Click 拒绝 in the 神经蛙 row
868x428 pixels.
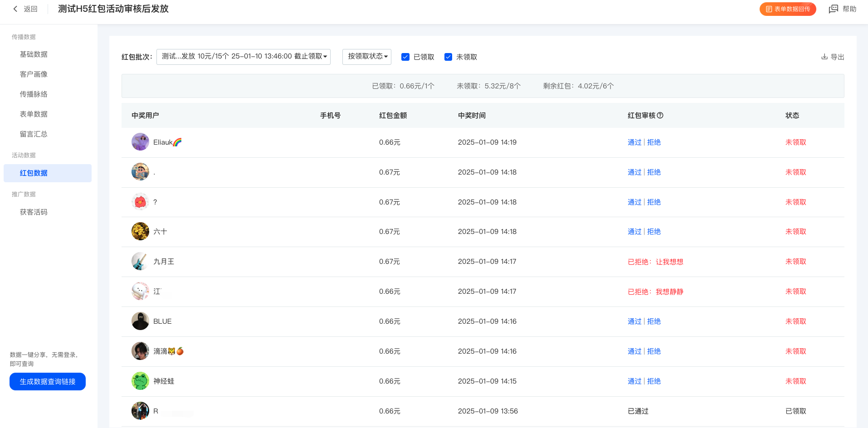(654, 381)
